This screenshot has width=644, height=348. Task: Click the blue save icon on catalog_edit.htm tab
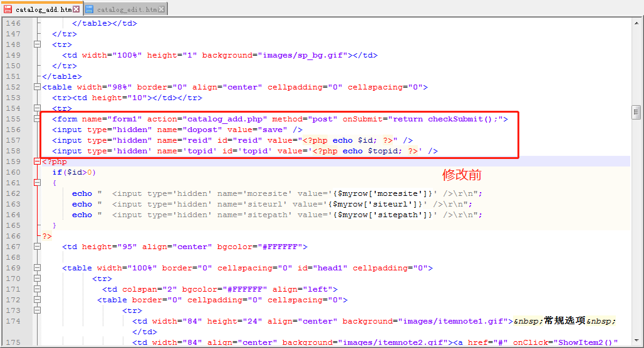89,9
